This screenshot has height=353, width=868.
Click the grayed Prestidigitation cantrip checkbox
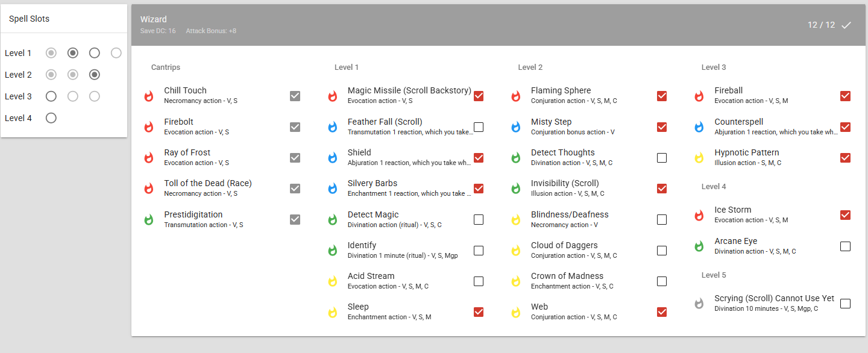(295, 219)
